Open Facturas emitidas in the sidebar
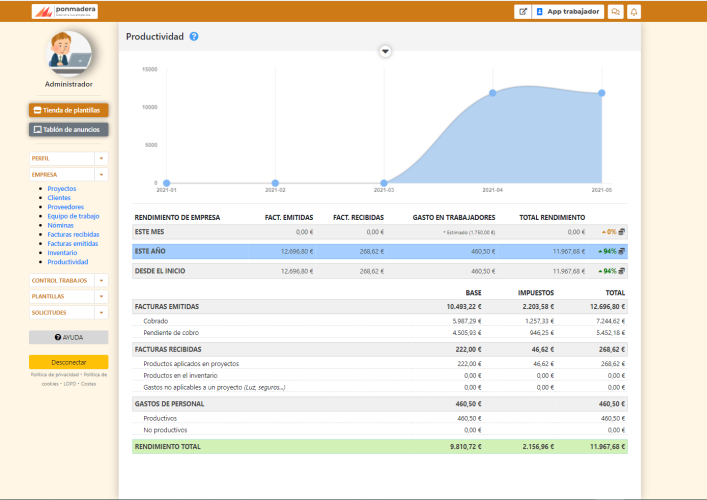This screenshot has width=707, height=500. click(x=73, y=243)
